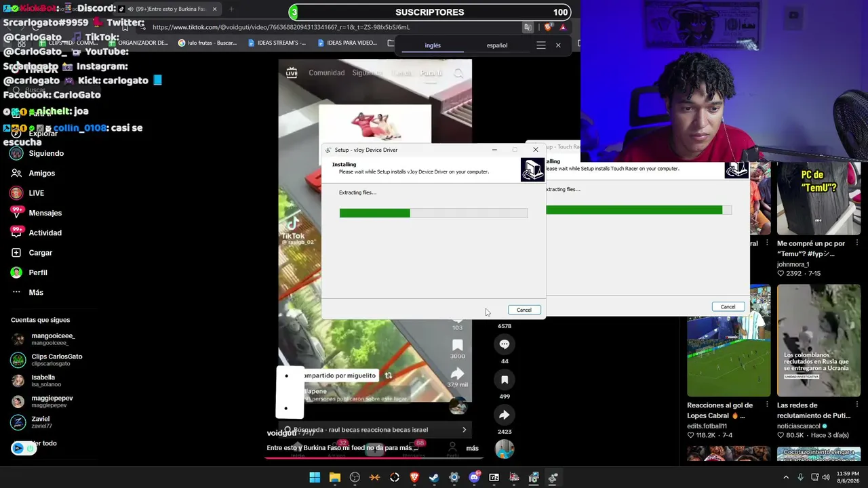The height and width of the screenshot is (488, 868).
Task: Open the maggiepepev followed account
Action: pyautogui.click(x=43, y=401)
